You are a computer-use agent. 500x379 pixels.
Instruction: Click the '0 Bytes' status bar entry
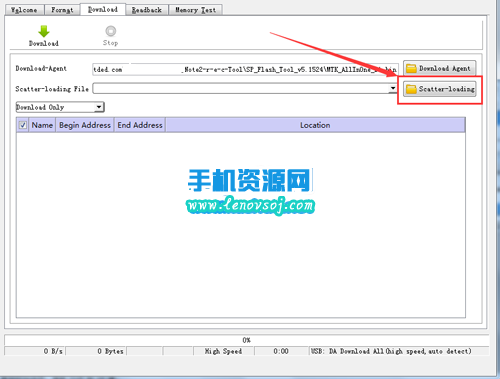(x=96, y=351)
